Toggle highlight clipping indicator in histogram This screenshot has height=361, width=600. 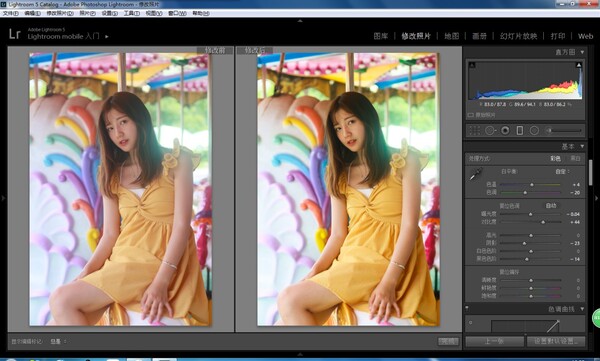coord(579,65)
